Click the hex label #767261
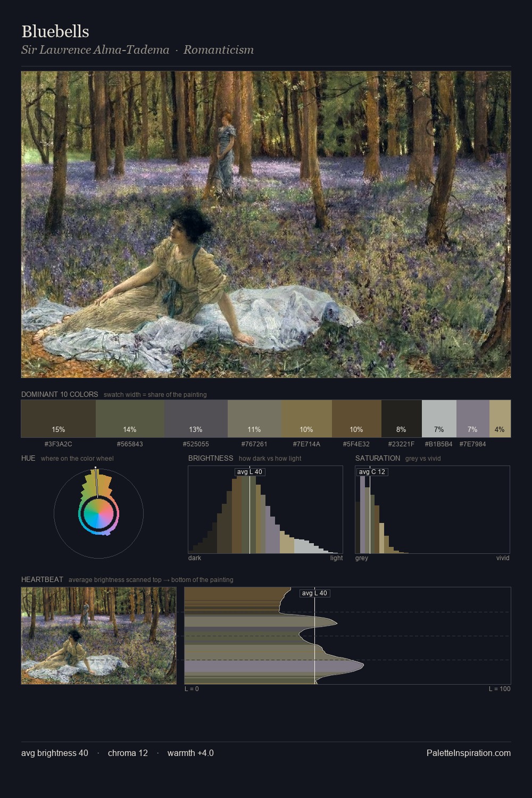The image size is (532, 798). pyautogui.click(x=254, y=444)
